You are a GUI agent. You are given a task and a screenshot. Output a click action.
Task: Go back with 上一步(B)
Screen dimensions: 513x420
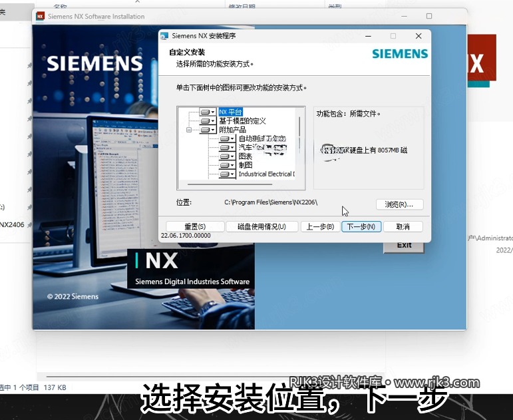[320, 226]
